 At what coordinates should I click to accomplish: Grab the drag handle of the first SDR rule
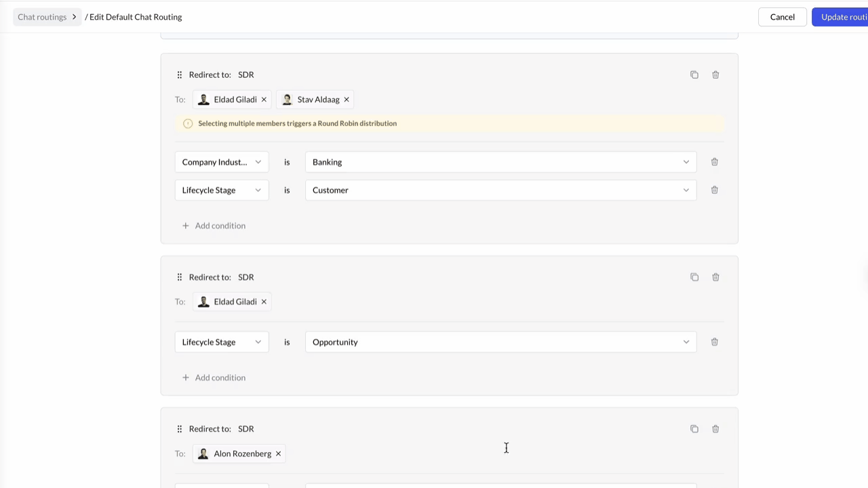click(x=179, y=75)
